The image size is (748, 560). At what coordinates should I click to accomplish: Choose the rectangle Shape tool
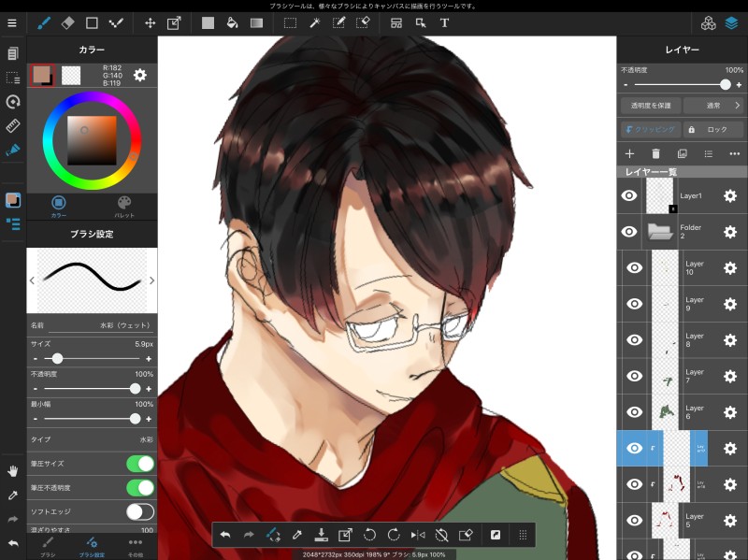click(x=92, y=22)
